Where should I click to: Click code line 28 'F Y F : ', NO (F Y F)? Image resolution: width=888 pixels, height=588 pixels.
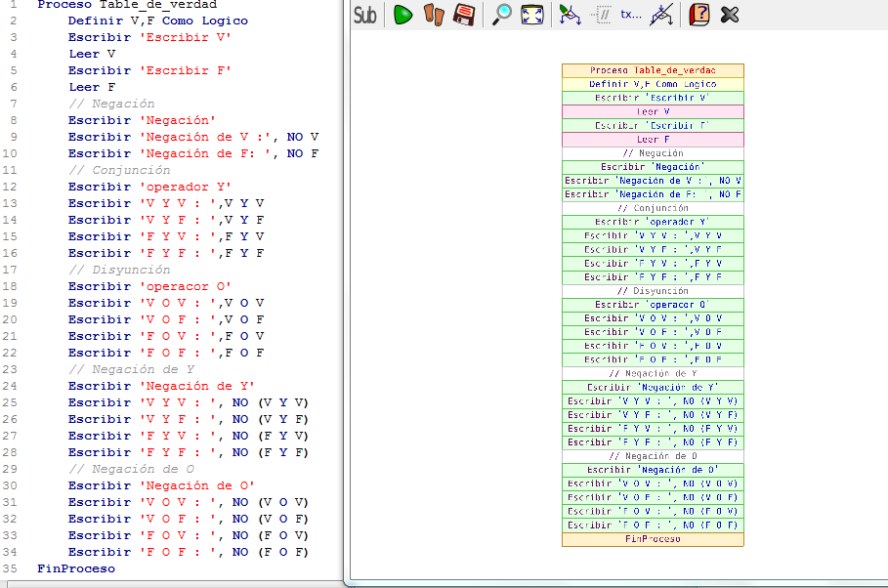click(188, 452)
